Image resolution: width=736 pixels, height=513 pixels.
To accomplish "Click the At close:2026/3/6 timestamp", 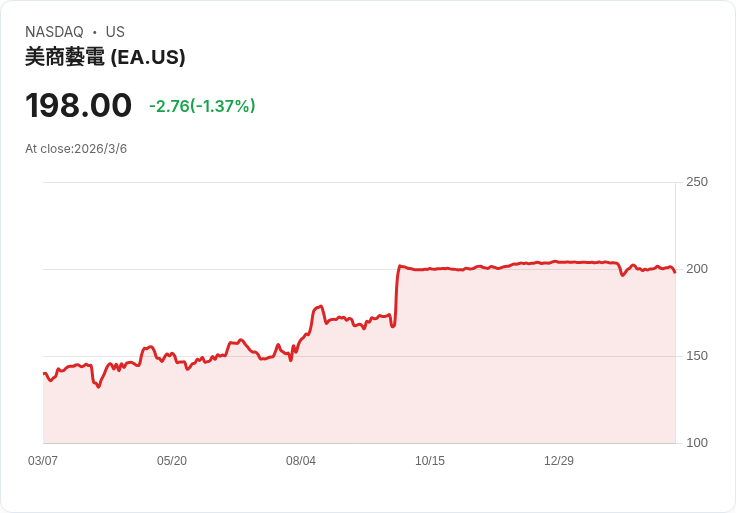I will [76, 149].
